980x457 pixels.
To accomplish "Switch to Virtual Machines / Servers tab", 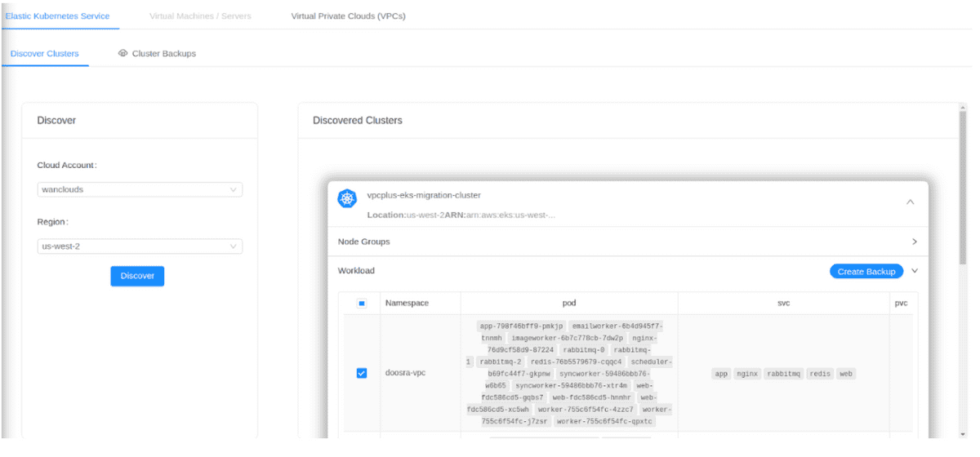I will (x=200, y=16).
